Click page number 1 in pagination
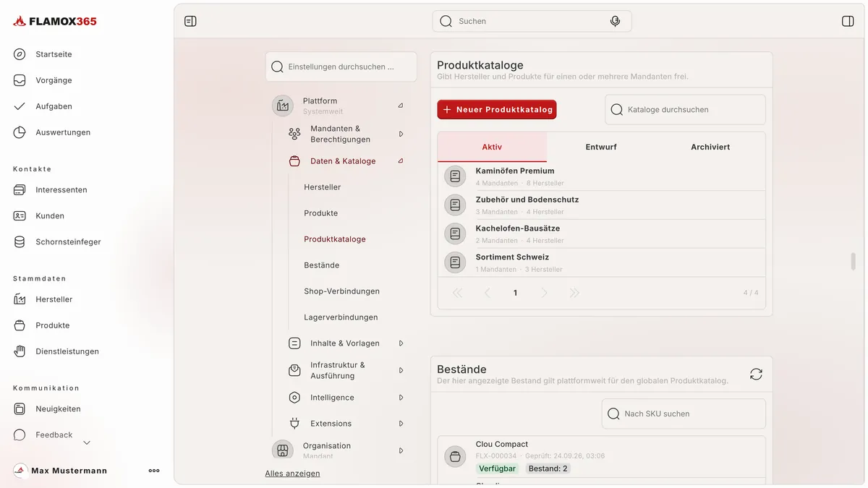Screen dimensions: 868x488 pos(515,293)
